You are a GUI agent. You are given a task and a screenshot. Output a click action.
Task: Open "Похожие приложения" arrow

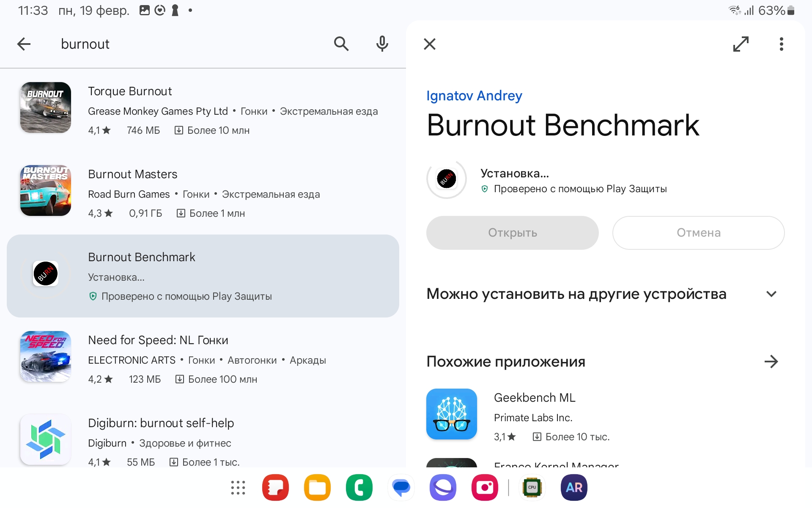(x=771, y=362)
